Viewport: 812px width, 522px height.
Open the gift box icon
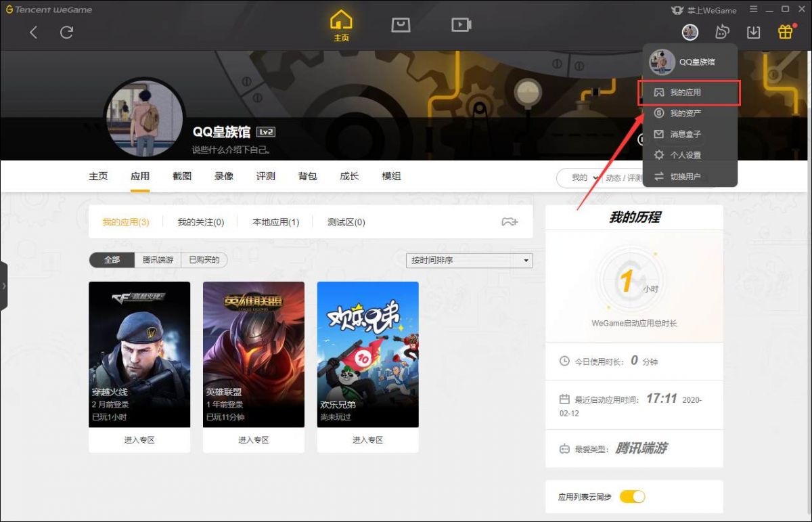[x=785, y=32]
